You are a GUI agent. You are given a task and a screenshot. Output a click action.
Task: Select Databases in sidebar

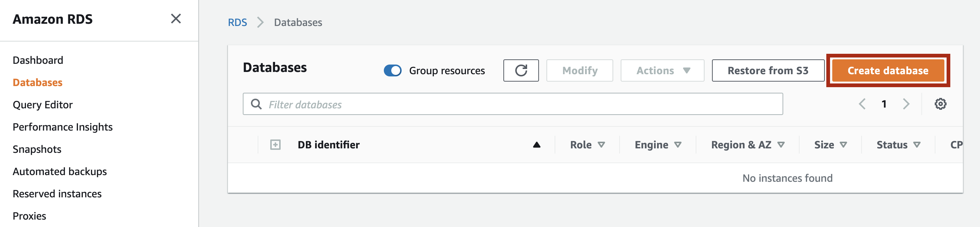click(37, 82)
